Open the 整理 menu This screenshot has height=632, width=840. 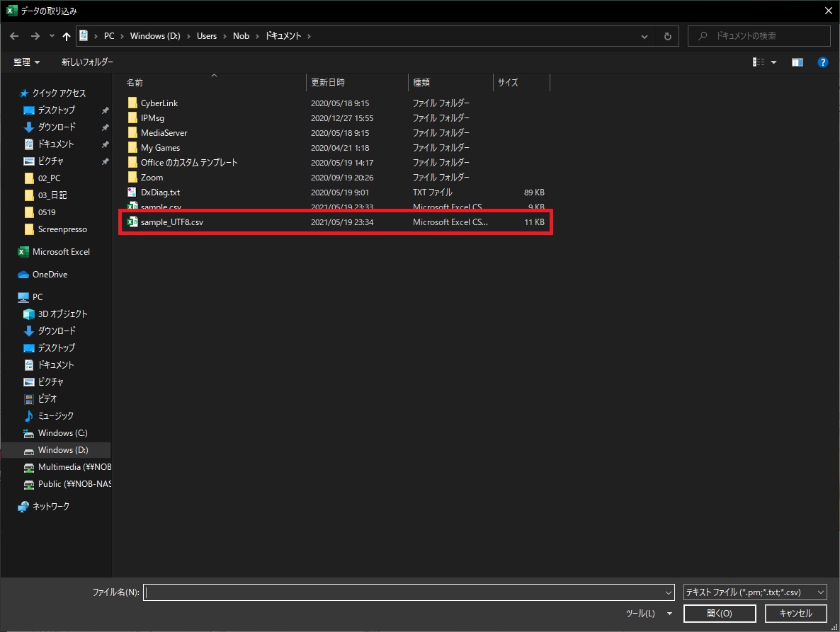pyautogui.click(x=27, y=62)
